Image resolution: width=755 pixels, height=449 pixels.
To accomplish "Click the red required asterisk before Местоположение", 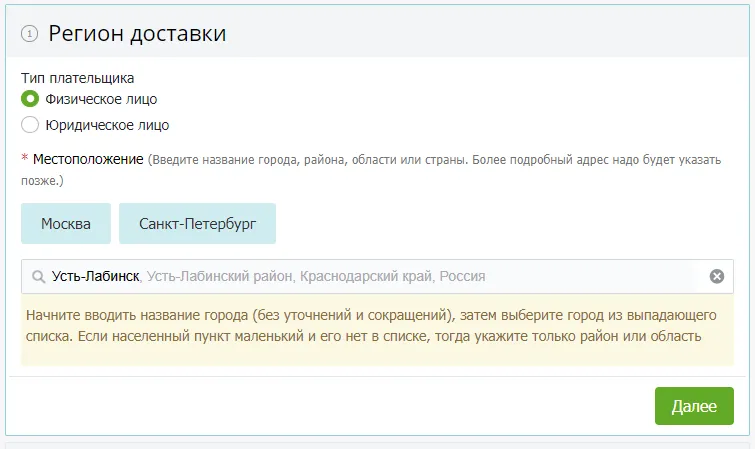I will click(24, 160).
